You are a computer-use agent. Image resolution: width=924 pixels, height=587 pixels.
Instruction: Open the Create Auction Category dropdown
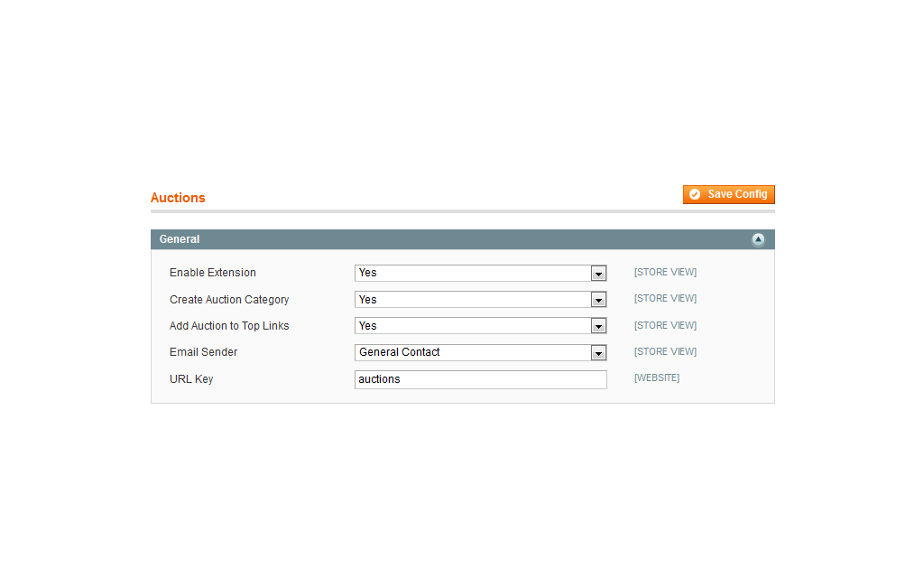click(480, 300)
